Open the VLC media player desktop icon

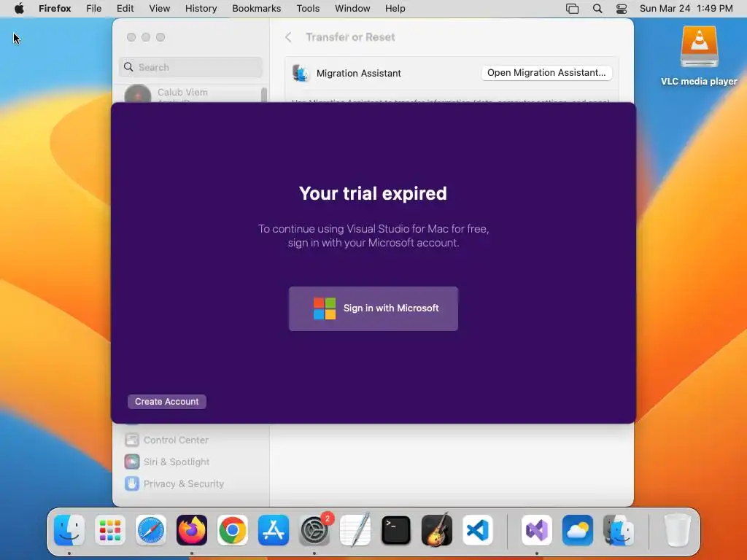(x=699, y=56)
